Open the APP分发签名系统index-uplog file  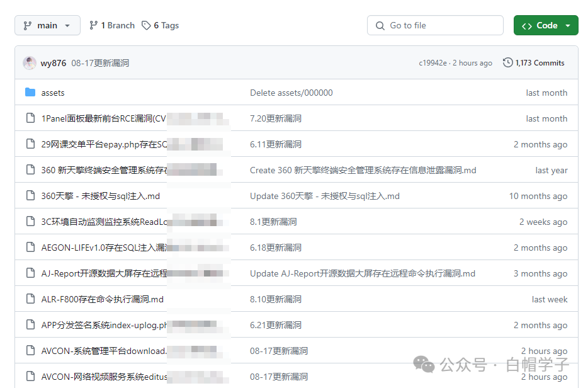click(105, 326)
